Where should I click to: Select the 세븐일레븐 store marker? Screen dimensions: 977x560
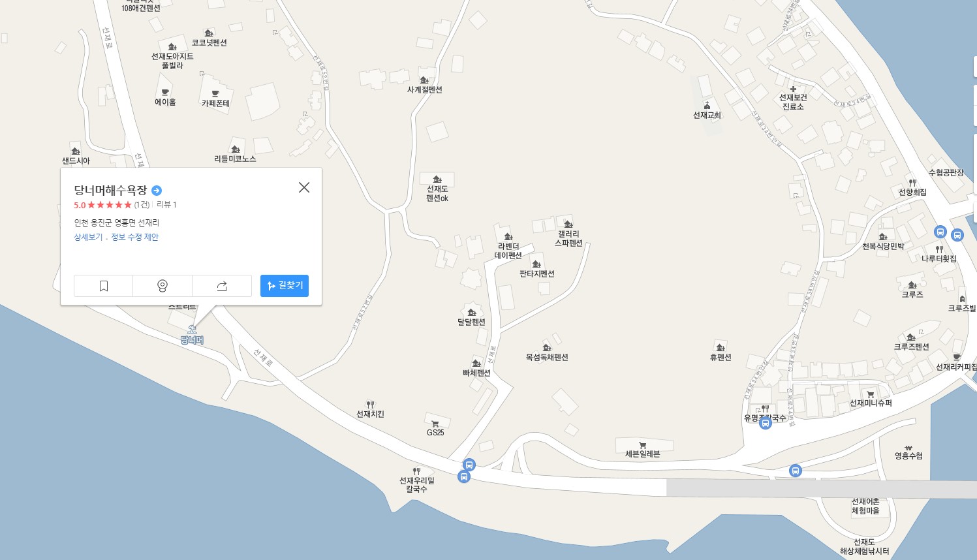(643, 445)
